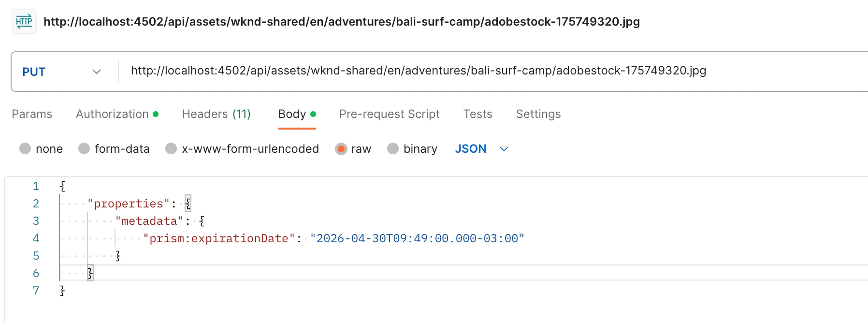This screenshot has width=868, height=322.
Task: Expand the JSON format dropdown
Action: pos(481,149)
